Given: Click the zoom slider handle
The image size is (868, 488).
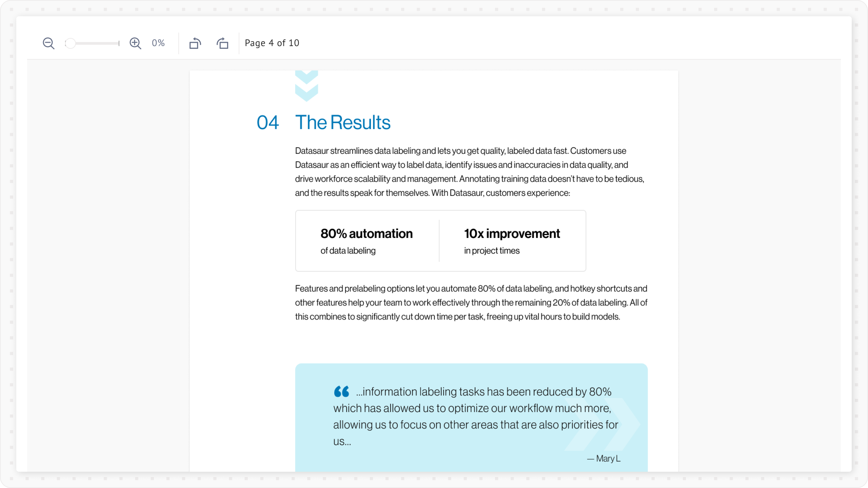Looking at the screenshot, I should [70, 43].
